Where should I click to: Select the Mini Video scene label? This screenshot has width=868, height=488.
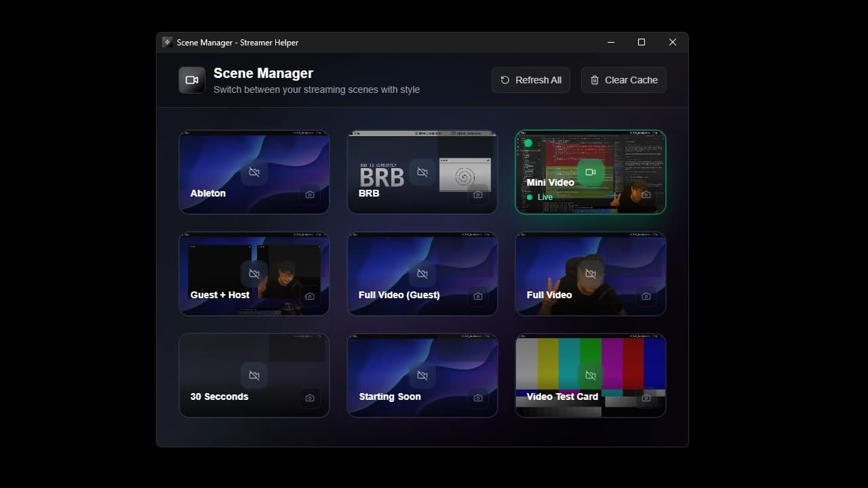[550, 182]
